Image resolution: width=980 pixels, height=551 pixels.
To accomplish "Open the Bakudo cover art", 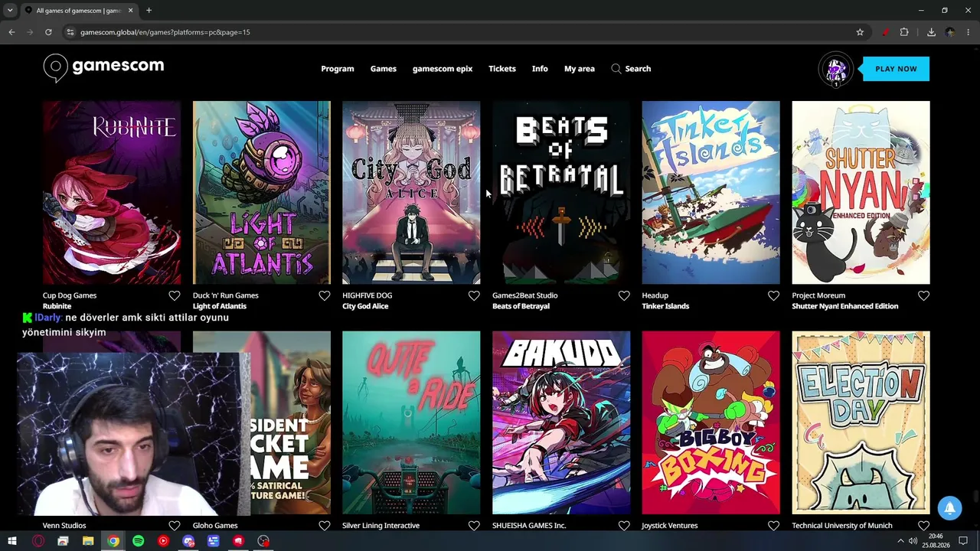I will coord(561,422).
